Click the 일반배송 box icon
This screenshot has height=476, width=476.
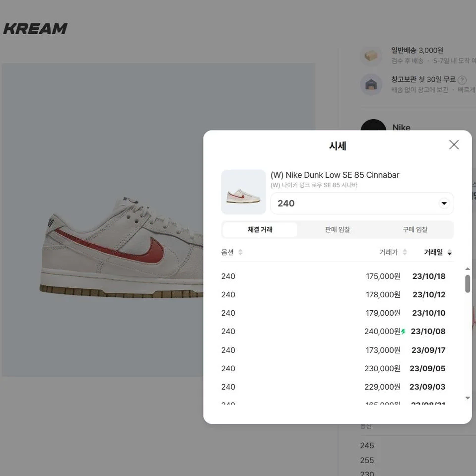tap(371, 56)
